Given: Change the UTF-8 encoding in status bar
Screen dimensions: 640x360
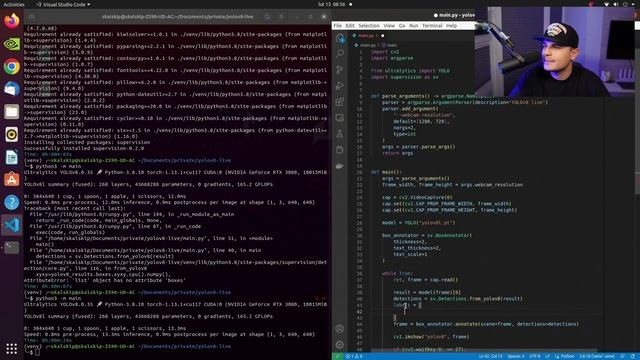Looking at the screenshot, I should [535, 356].
